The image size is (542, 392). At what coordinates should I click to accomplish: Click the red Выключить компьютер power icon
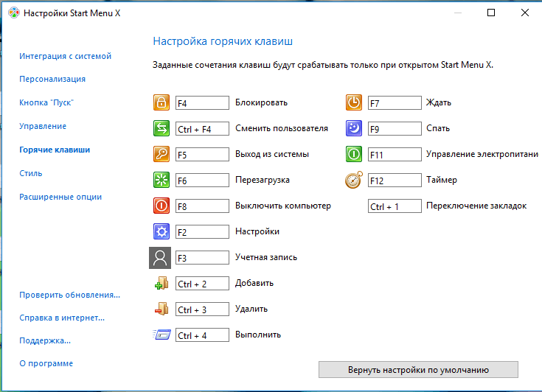click(161, 206)
